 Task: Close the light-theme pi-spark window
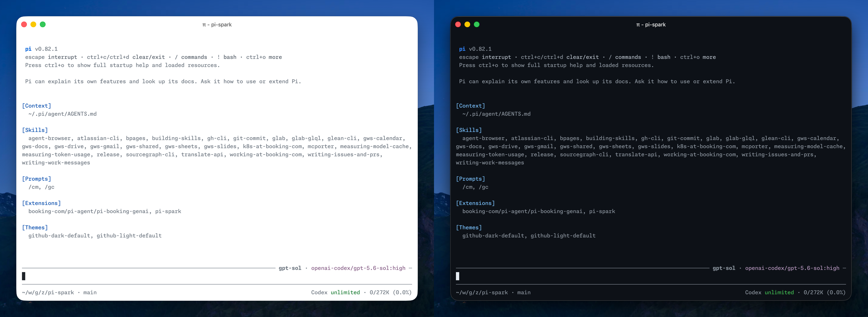tap(24, 24)
